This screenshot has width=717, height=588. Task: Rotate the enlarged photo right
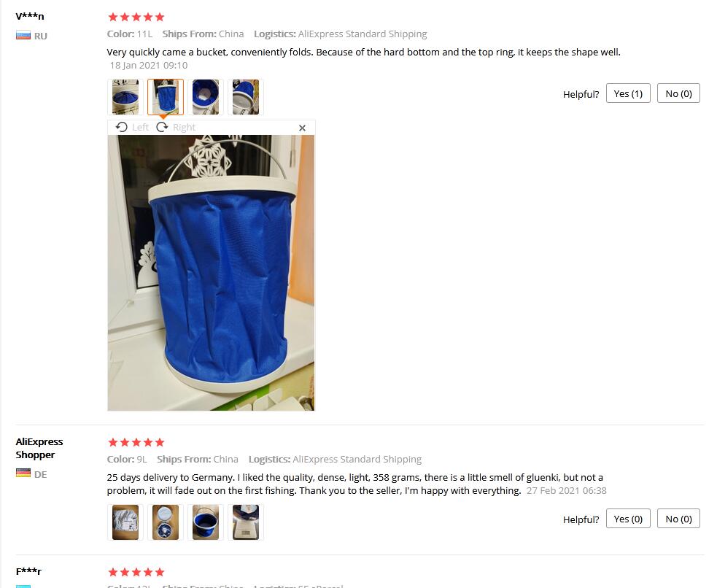[x=176, y=127]
